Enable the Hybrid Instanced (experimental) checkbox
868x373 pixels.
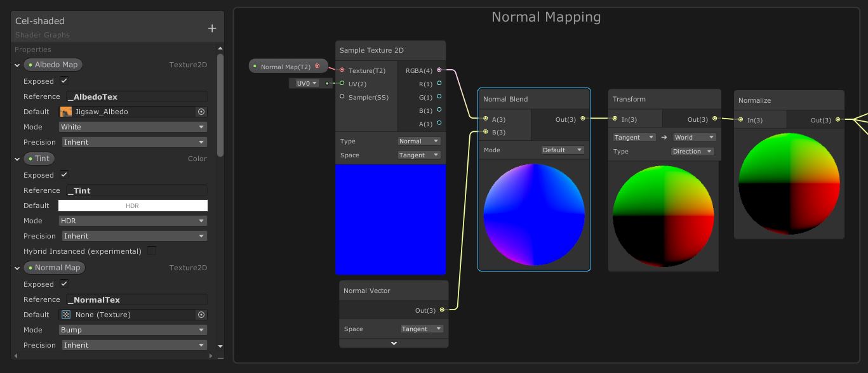click(x=152, y=251)
